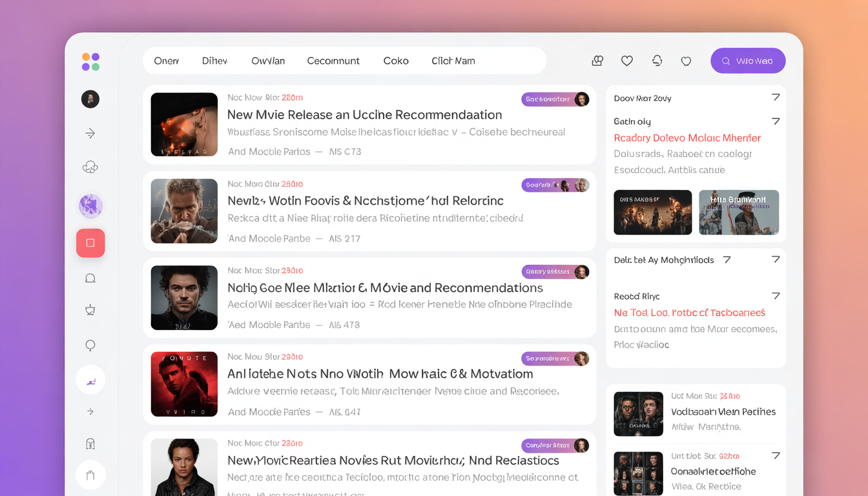Open the 'Clich Mam' tab
868x496 pixels.
click(x=453, y=61)
